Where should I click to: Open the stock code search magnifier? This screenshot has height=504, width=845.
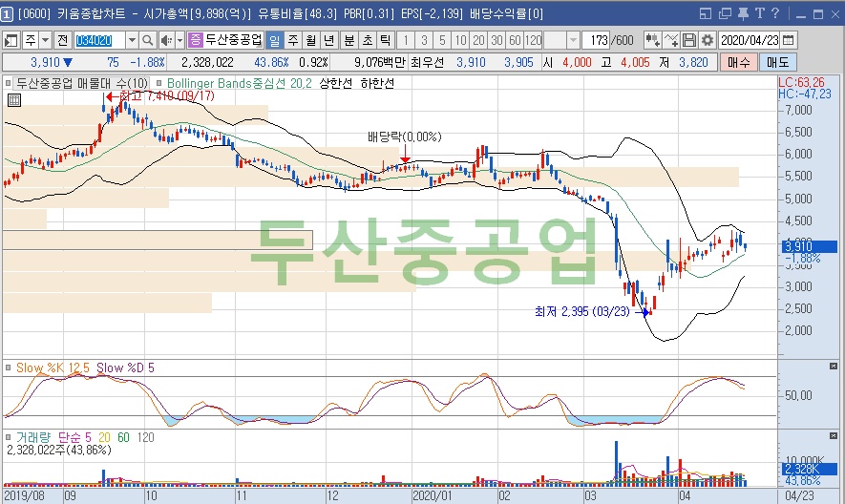[147, 40]
